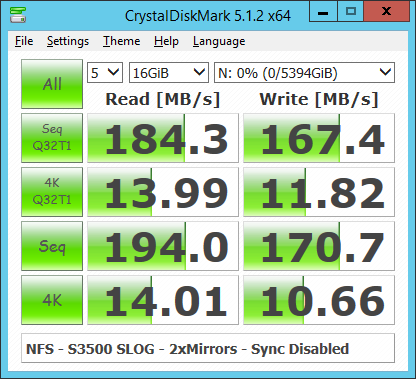
Task: Click the 184.3 Seq Q32T1 read result
Action: (x=163, y=138)
